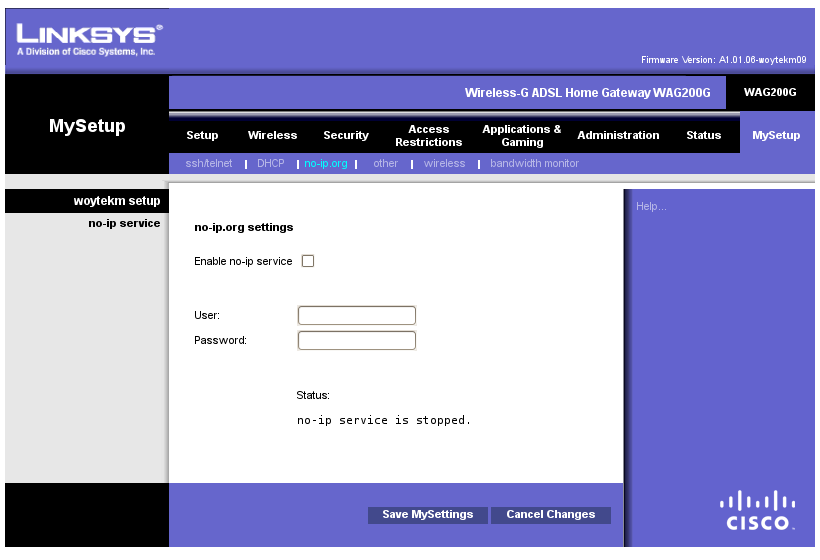
Task: Enable the no-ip service checkbox
Action: pos(308,261)
